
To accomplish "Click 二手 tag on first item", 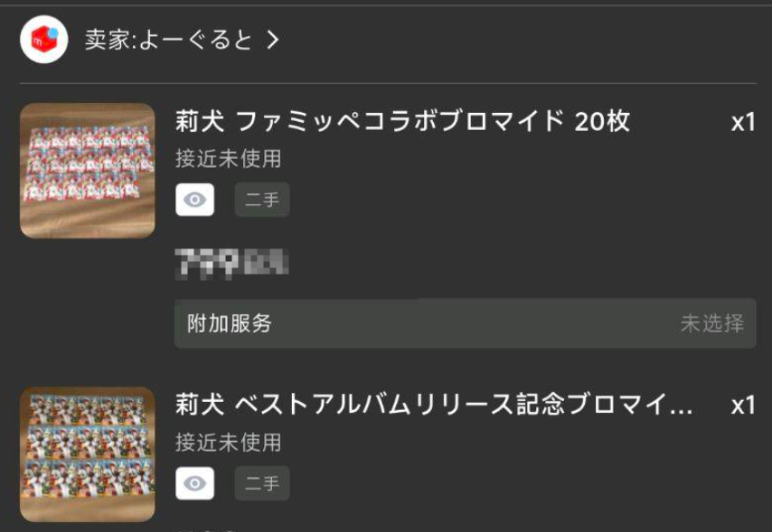I will [x=262, y=200].
